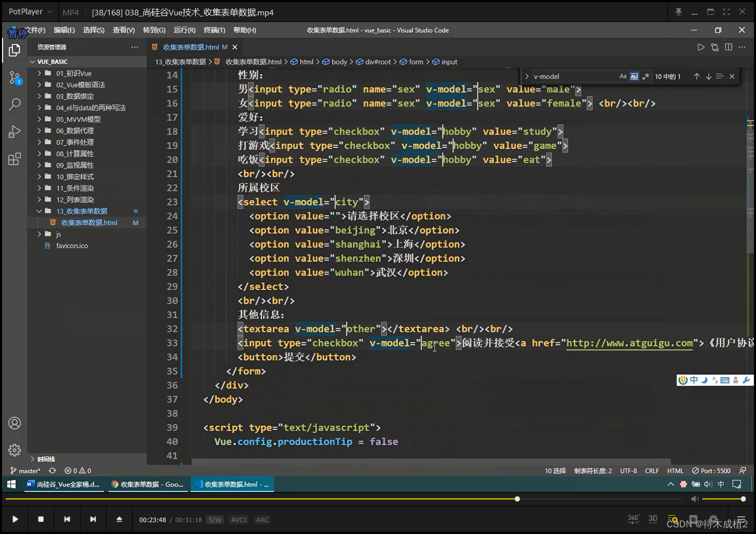This screenshot has height=534, width=756.
Task: Change HTML language mode in status bar
Action: pos(675,470)
